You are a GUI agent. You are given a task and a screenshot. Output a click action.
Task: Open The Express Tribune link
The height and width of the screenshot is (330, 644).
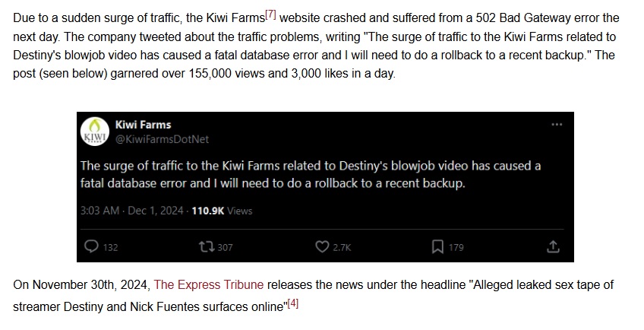209,285
